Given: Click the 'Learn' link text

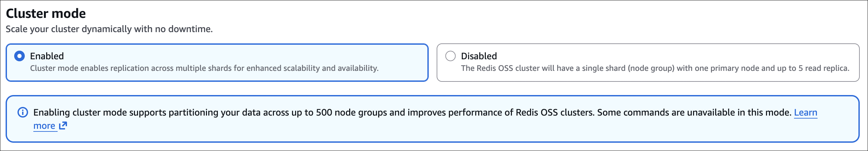Looking at the screenshot, I should click(x=805, y=113).
